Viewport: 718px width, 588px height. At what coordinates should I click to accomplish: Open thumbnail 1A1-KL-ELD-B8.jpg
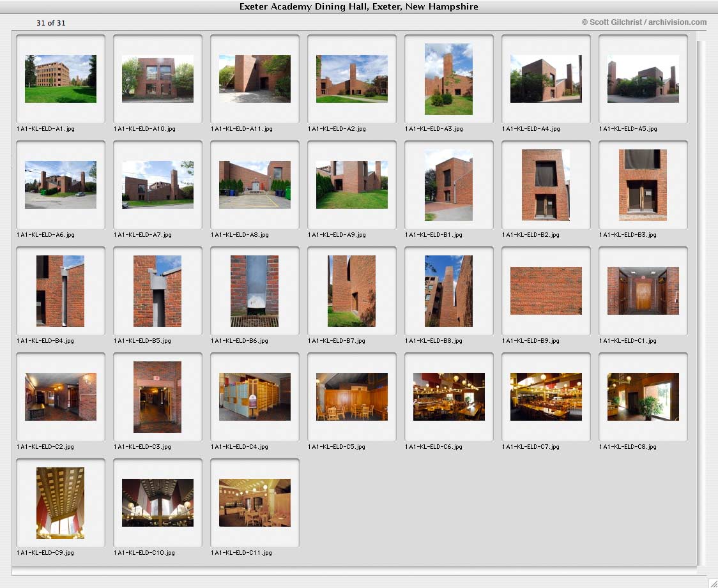coord(448,291)
